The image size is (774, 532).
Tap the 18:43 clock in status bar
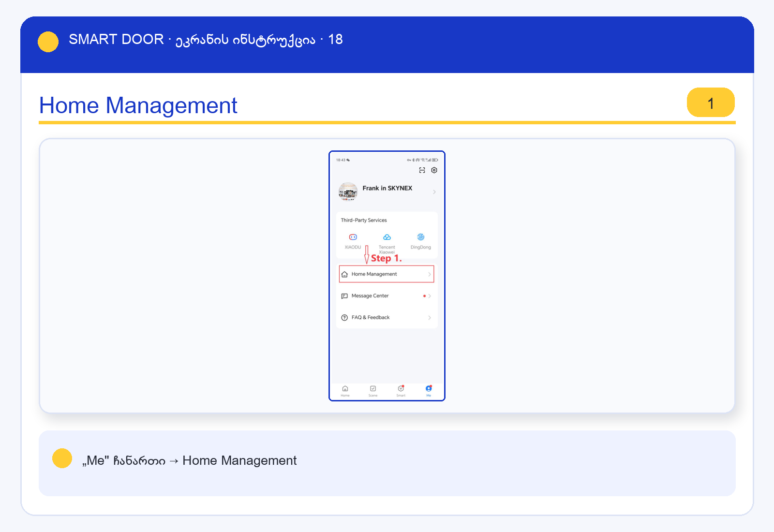point(341,160)
